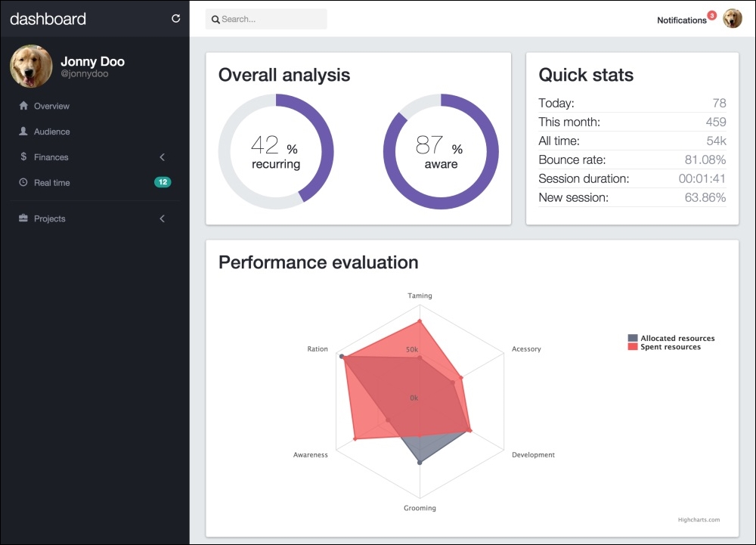Click the Jonny Doo sidebar profile photo
Screen dimensions: 756x545
[31, 67]
